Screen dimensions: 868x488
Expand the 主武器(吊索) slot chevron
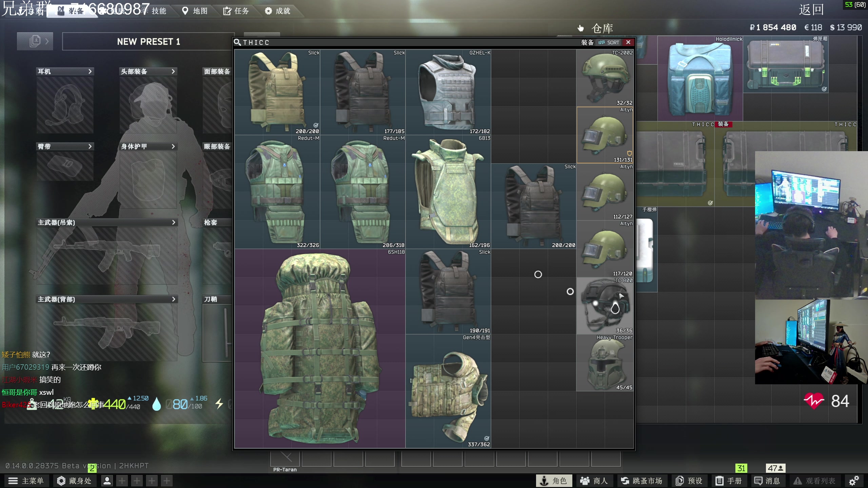174,222
